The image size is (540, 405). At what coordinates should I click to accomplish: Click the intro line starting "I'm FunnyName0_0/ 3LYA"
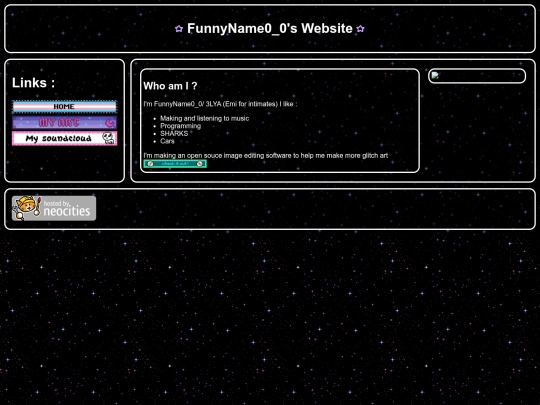[x=220, y=104]
